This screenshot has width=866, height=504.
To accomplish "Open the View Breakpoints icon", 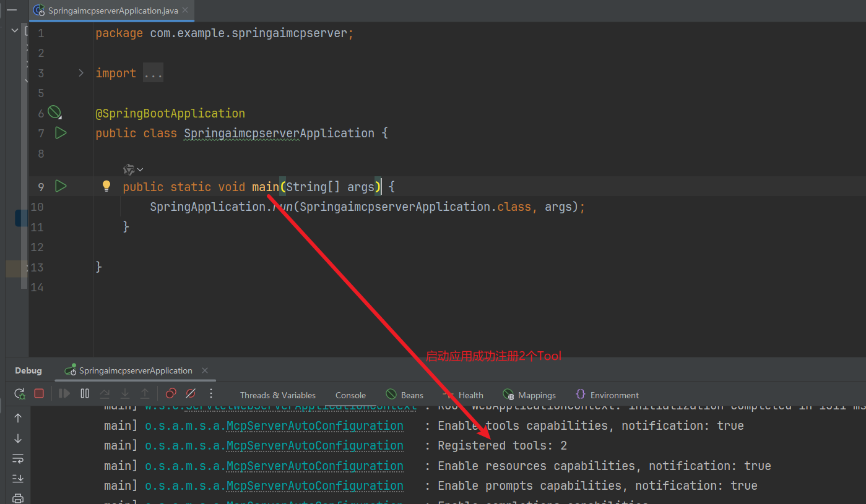I will click(171, 394).
